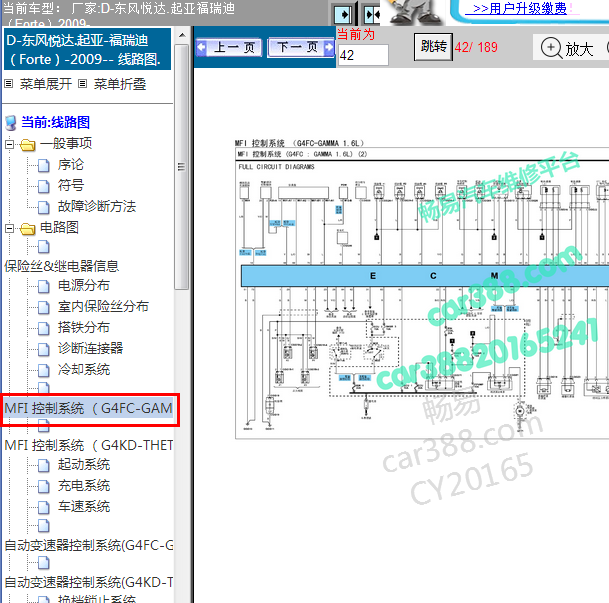609x603 pixels.
Task: Click the page icon beside 室内保险丝分布
Action: tap(44, 308)
